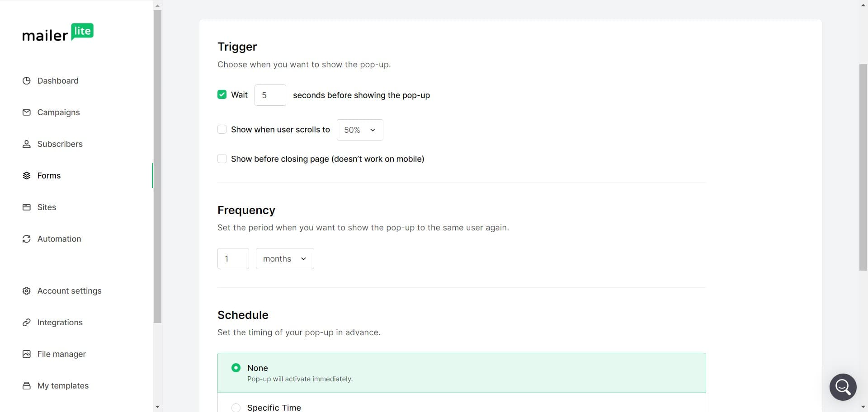Click the Forms layers icon
The height and width of the screenshot is (412, 868).
pos(27,176)
